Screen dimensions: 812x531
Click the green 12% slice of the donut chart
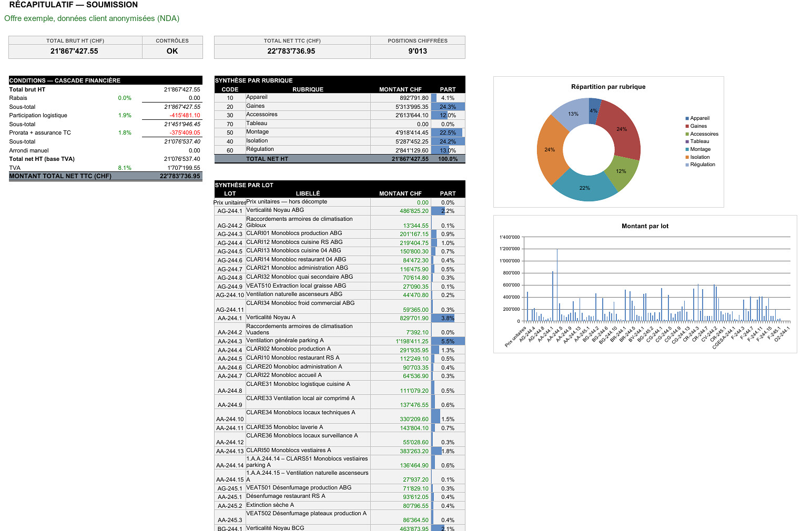[622, 171]
